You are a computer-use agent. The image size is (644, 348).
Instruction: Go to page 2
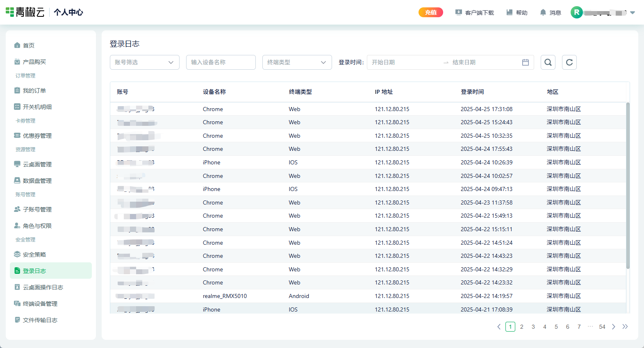(522, 327)
